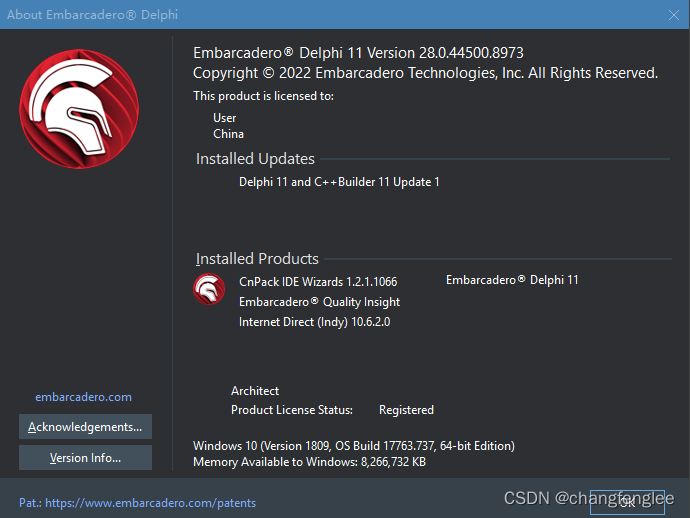Click the dialog title 'About Embarcadero® Delphi'

(x=92, y=15)
